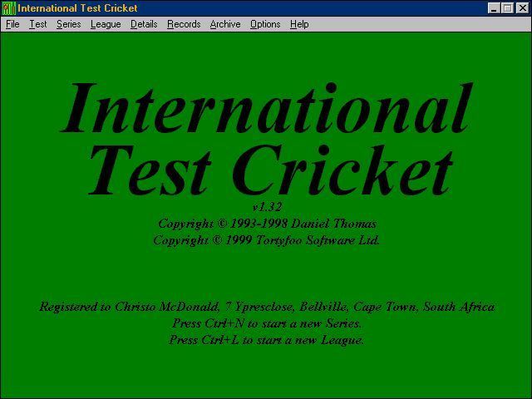Open the Records menu
This screenshot has width=532, height=399.
pos(184,24)
